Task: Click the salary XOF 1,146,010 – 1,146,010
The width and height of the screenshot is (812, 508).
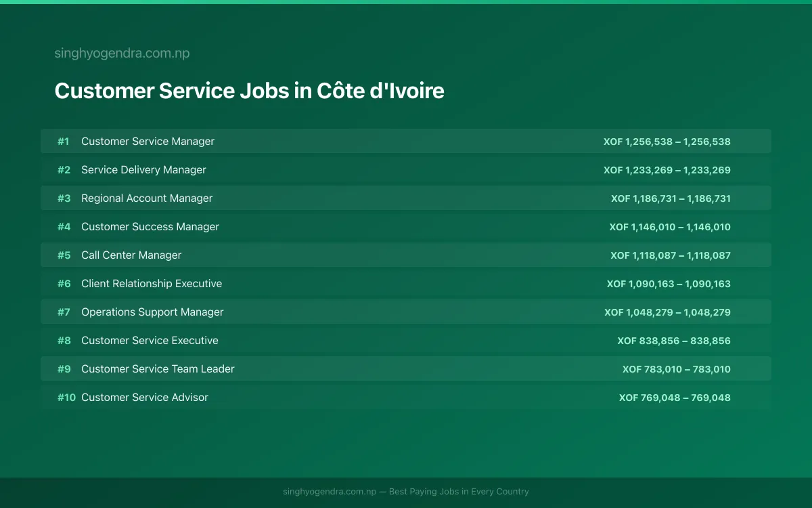Action: [670, 227]
